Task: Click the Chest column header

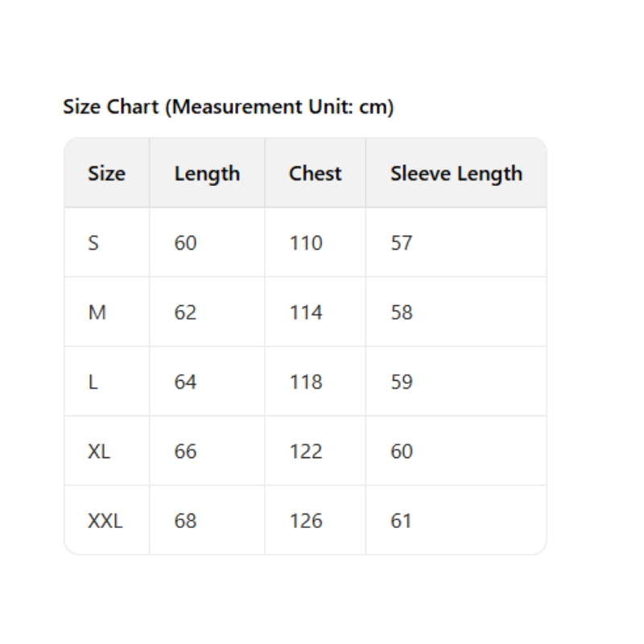Action: click(315, 174)
